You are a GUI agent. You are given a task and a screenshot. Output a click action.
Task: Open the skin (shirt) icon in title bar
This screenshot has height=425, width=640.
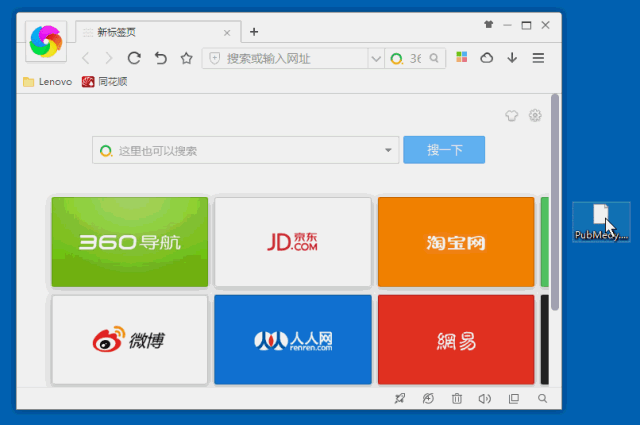click(x=488, y=25)
